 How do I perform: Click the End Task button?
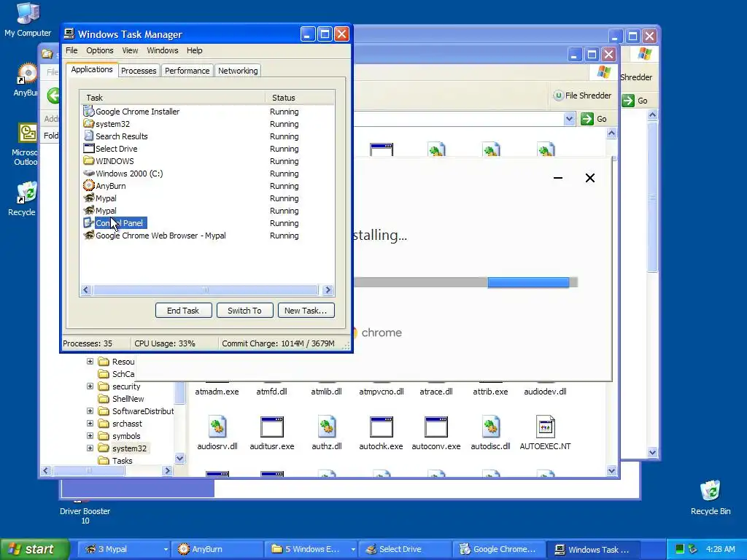183,311
